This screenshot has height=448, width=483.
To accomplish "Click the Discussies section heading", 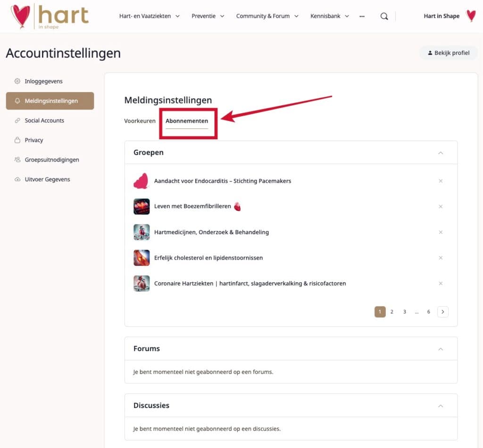I will click(x=151, y=406).
